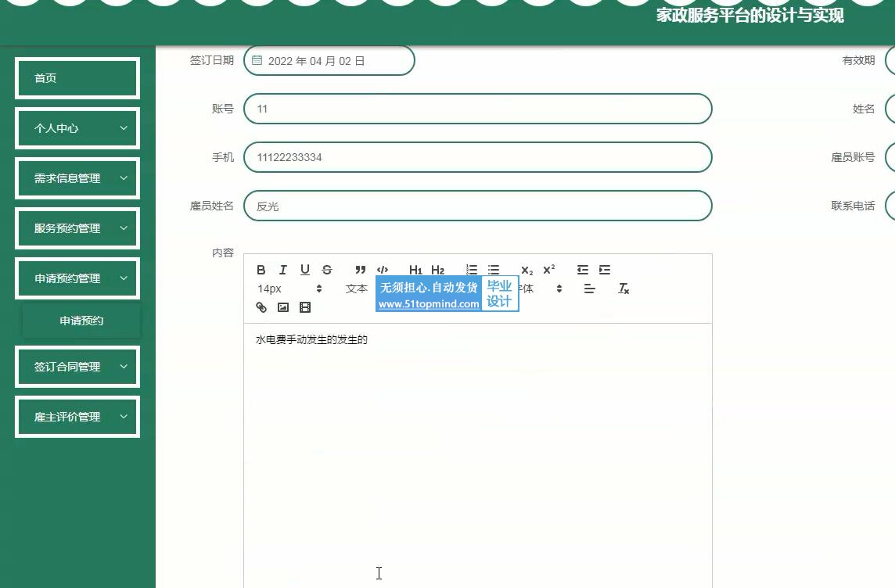
Task: Clear text formatting
Action: tap(624, 289)
